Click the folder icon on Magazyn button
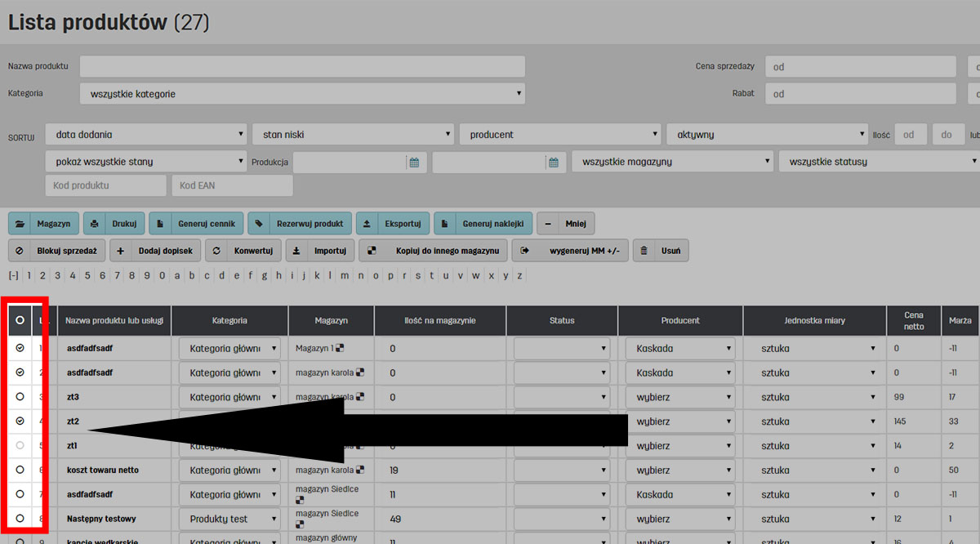980x544 pixels. (20, 223)
